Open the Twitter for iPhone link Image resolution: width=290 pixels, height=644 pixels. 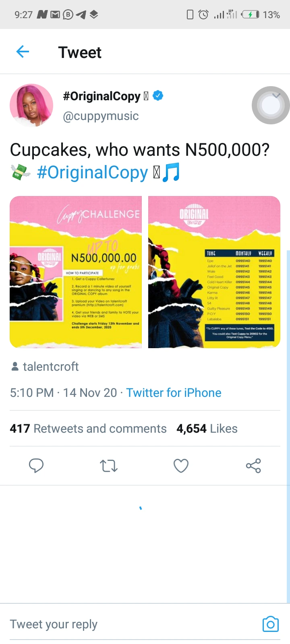[x=174, y=392]
